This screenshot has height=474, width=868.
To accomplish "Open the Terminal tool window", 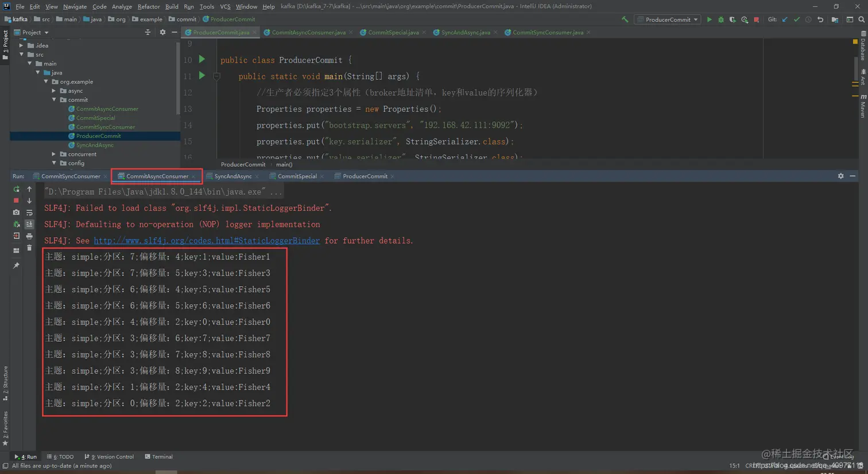I will [159, 457].
